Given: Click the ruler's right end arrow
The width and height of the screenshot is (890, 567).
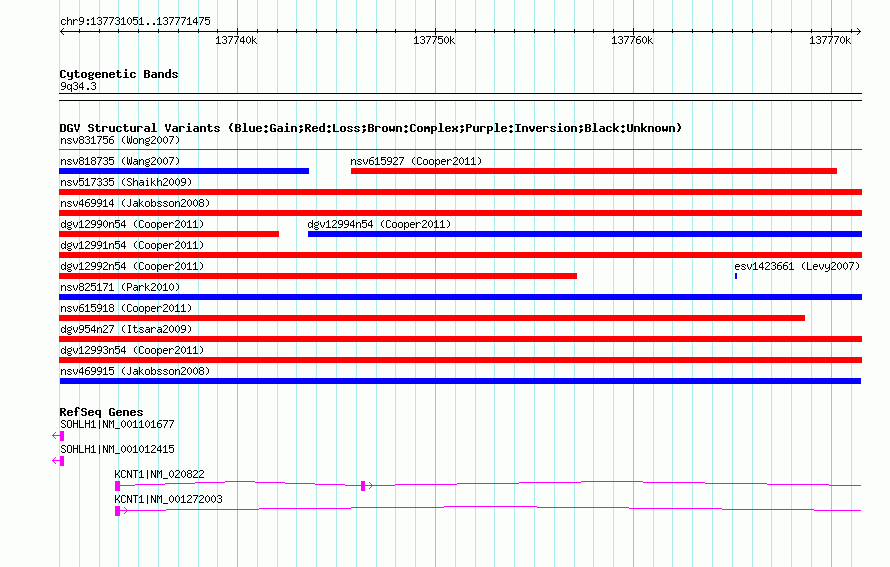Looking at the screenshot, I should tap(859, 32).
